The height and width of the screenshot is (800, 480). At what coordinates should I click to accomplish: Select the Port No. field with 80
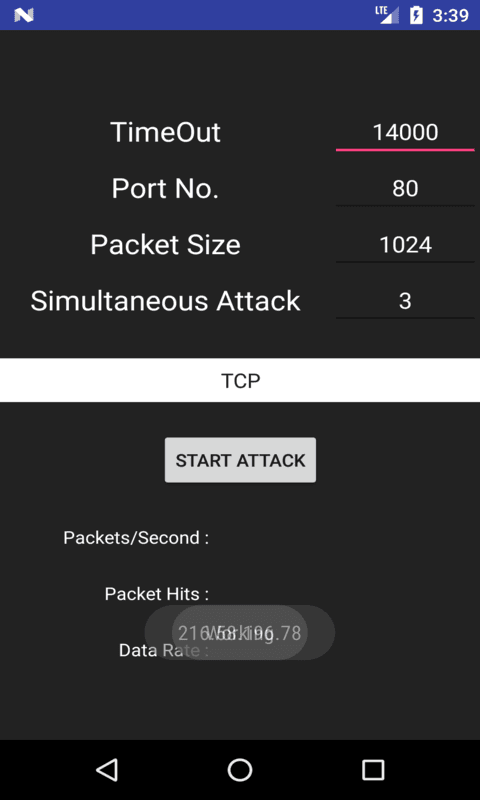405,189
